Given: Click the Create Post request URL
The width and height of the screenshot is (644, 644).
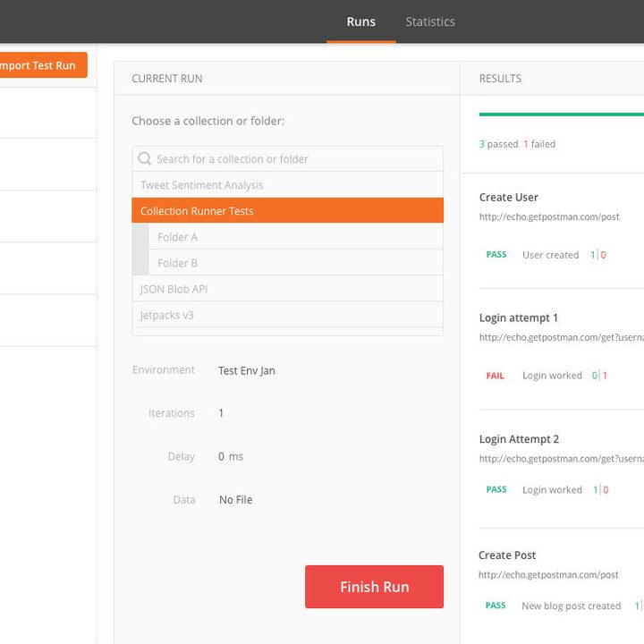Looking at the screenshot, I should [548, 574].
